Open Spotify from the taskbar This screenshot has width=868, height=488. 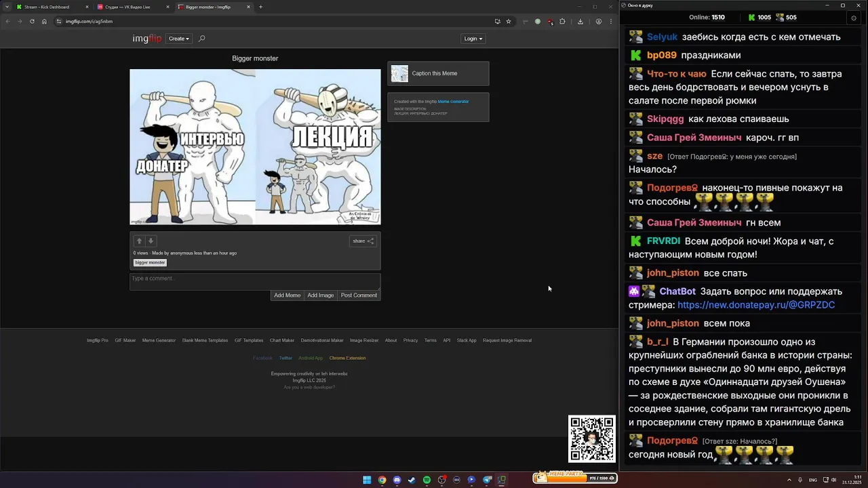pos(427,480)
